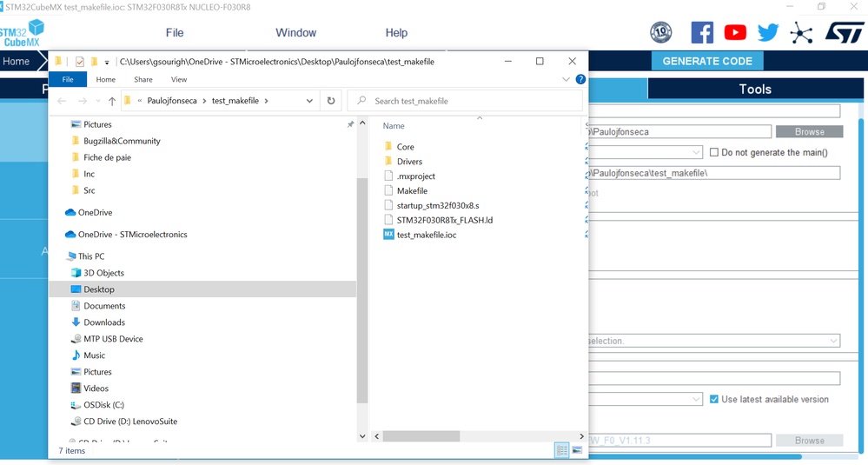Viewport: 868px width, 465px height.
Task: Open the YouTube icon in CubeMX header
Action: tap(735, 33)
